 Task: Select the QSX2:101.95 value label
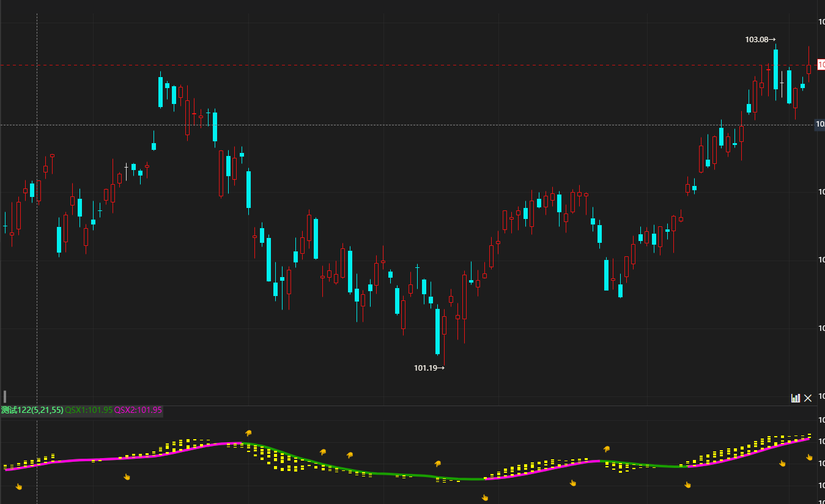pyautogui.click(x=138, y=410)
